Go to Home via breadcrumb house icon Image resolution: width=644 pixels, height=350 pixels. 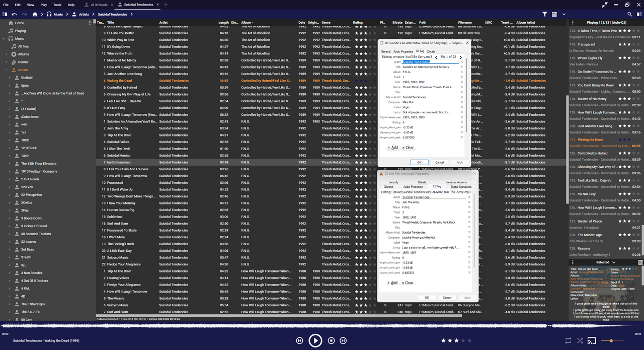[x=35, y=14]
